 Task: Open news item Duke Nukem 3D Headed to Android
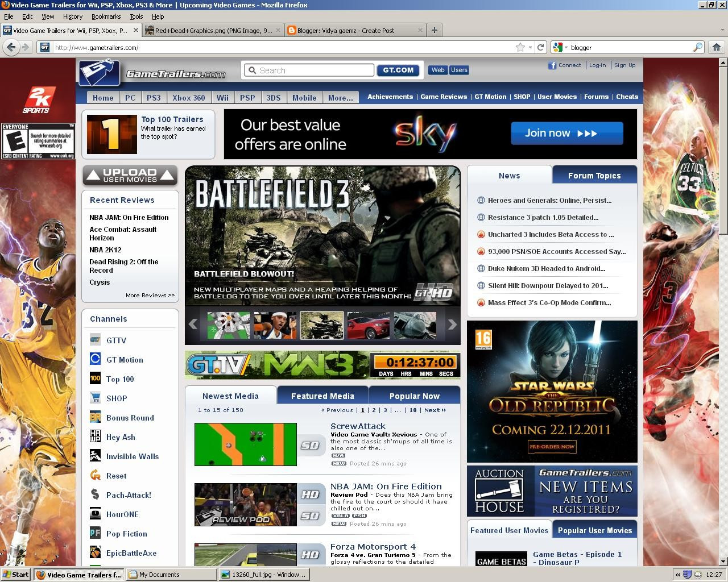coord(547,268)
